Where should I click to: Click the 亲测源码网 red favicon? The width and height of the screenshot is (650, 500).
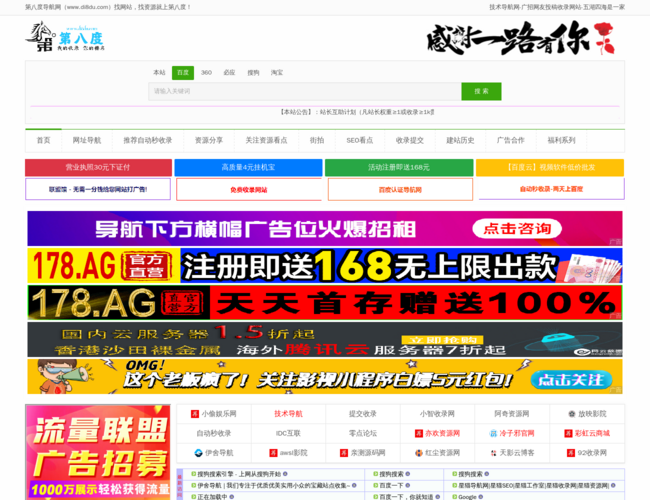click(344, 453)
